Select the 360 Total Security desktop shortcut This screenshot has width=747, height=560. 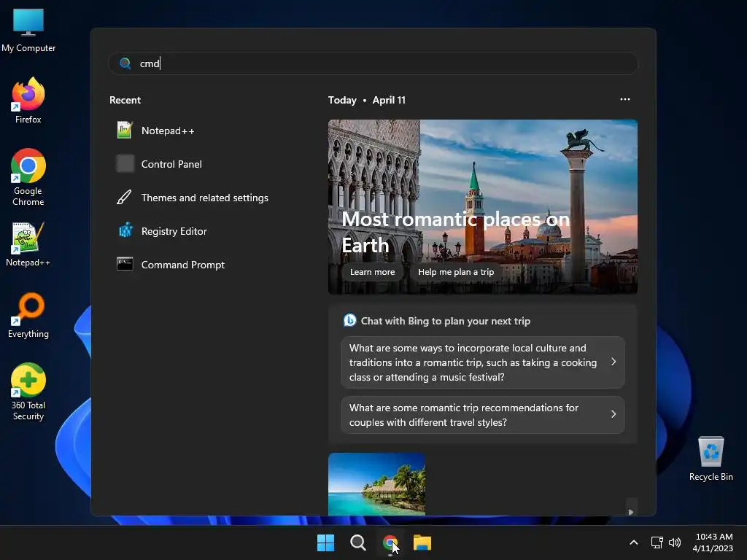pos(28,392)
